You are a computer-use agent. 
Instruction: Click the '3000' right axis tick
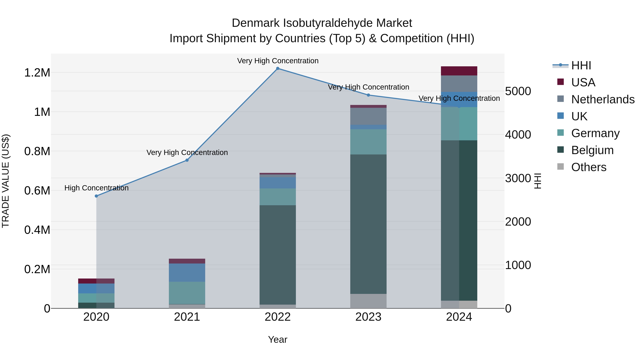[518, 178]
